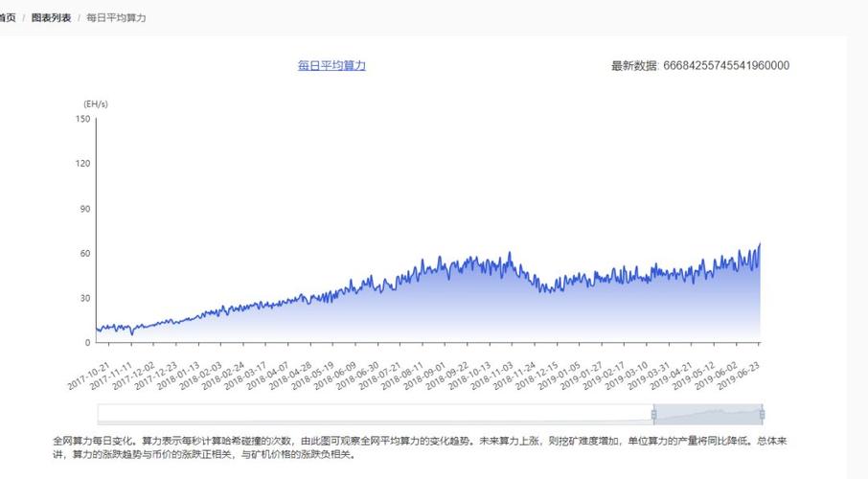Click the 0 y-axis label

tap(87, 343)
